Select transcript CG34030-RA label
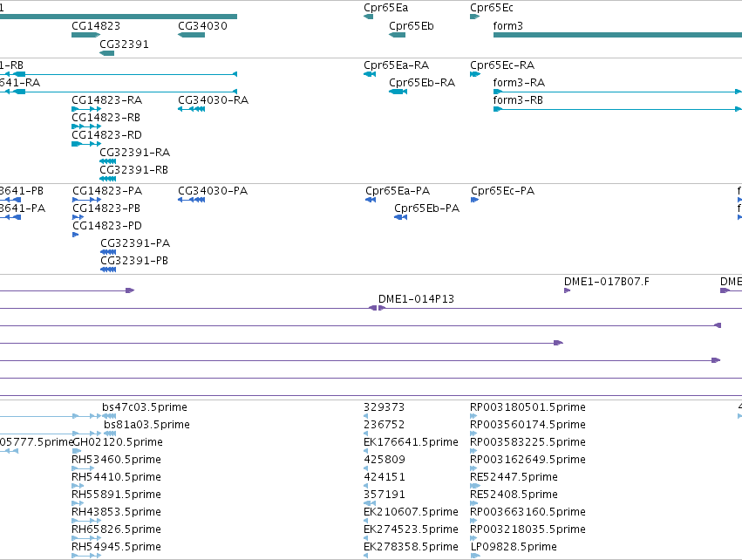The height and width of the screenshot is (560, 742). click(213, 100)
